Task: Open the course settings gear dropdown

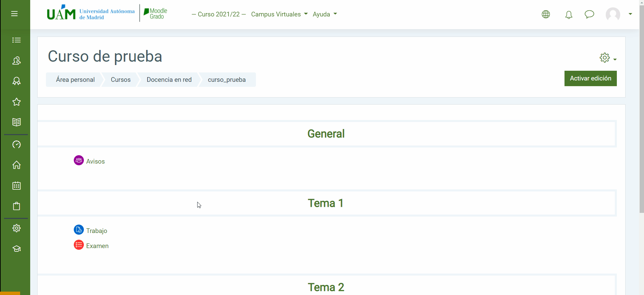Action: pyautogui.click(x=607, y=58)
